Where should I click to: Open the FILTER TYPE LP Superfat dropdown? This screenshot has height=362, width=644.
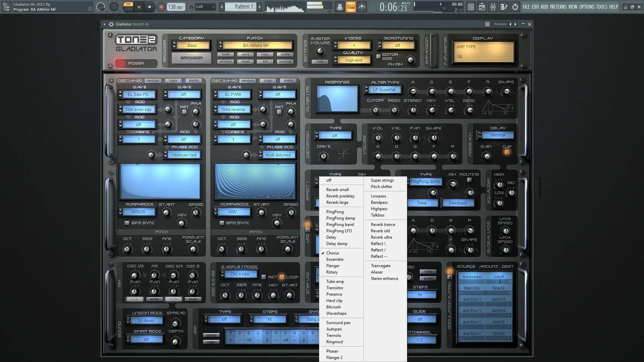pyautogui.click(x=384, y=90)
